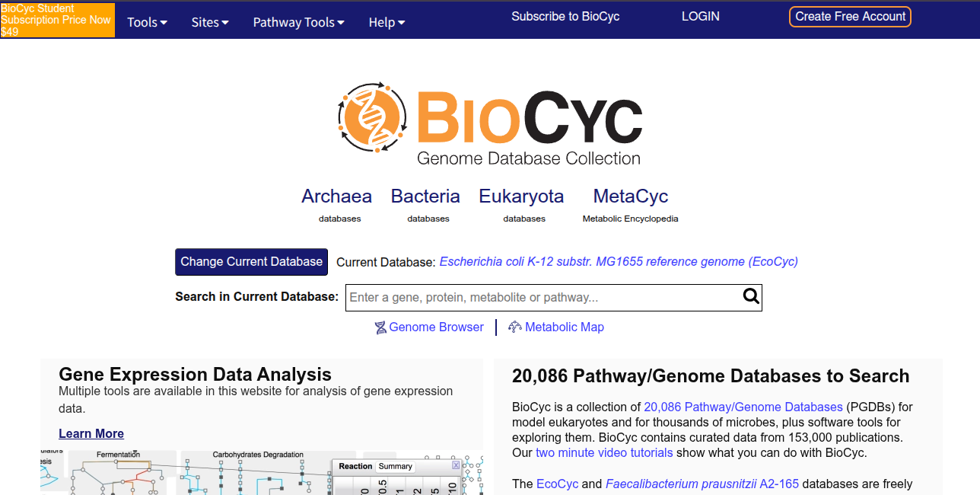Expand the Tools dropdown menu
This screenshot has width=980, height=495.
click(147, 22)
